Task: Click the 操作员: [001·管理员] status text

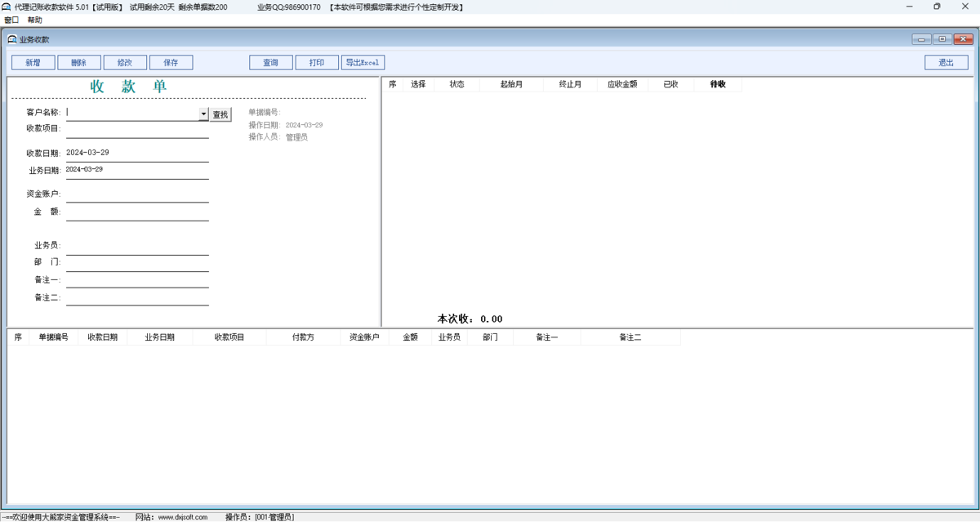Action: [259, 517]
